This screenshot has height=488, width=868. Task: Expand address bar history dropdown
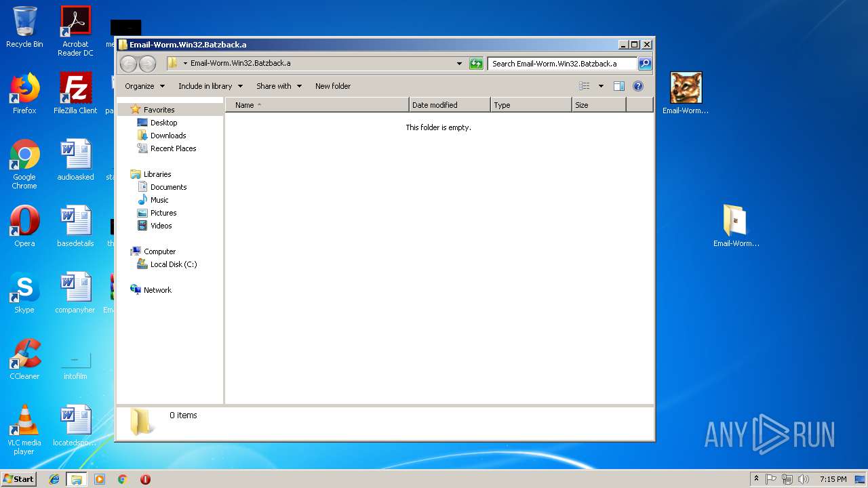point(460,64)
